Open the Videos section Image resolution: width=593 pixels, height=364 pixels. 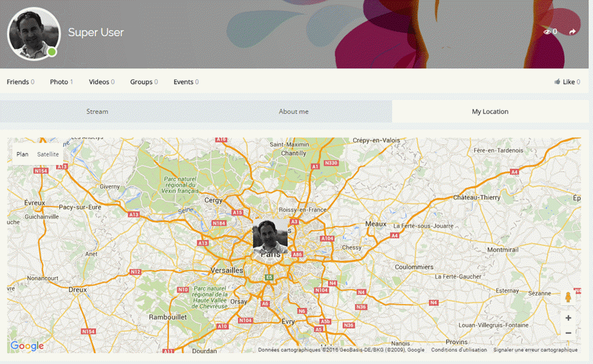(x=99, y=82)
